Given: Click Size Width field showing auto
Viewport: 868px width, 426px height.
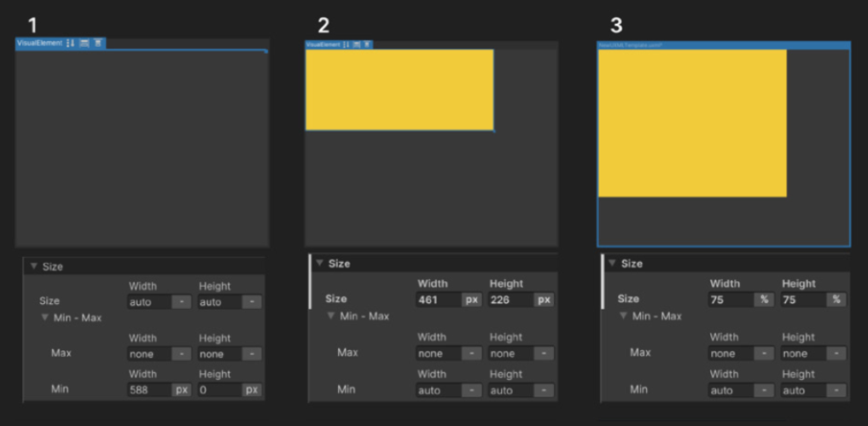Looking at the screenshot, I should 149,302.
